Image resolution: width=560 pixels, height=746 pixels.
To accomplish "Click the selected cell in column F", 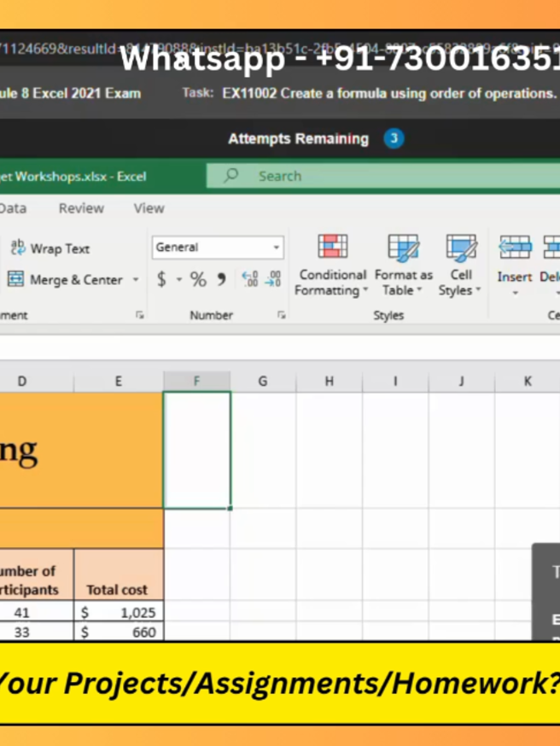I will 197,450.
